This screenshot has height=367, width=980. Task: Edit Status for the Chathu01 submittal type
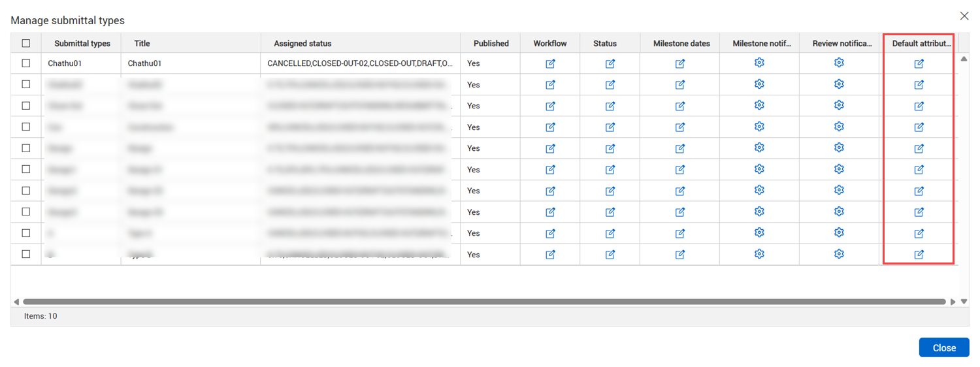click(x=610, y=63)
